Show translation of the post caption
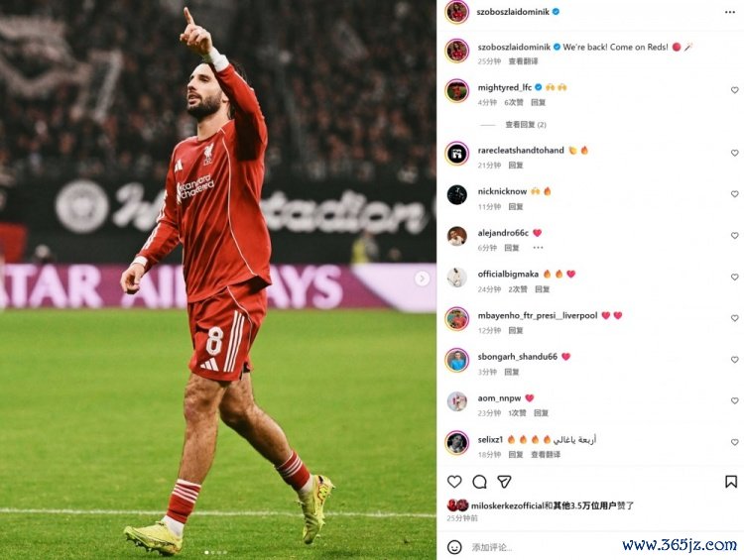This screenshot has width=744, height=560. [x=523, y=61]
